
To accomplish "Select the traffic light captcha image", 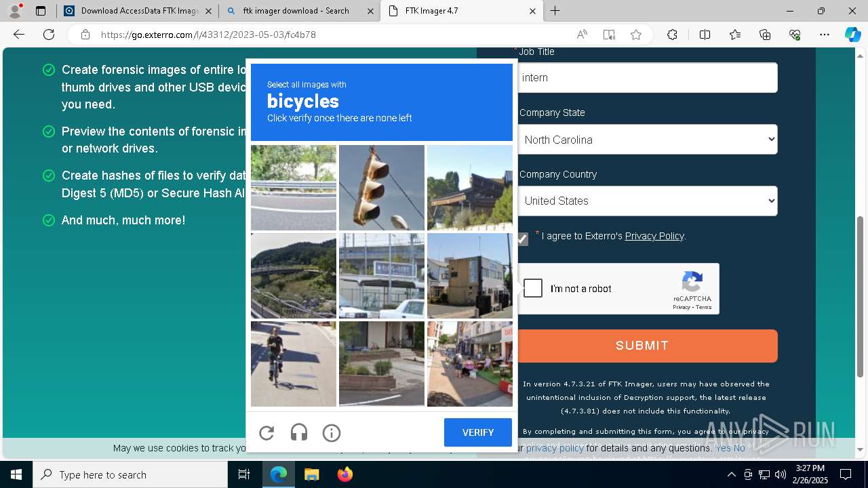I will pyautogui.click(x=382, y=188).
